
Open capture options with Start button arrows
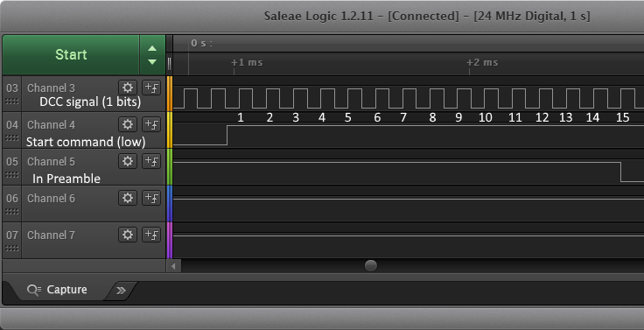pos(152,54)
